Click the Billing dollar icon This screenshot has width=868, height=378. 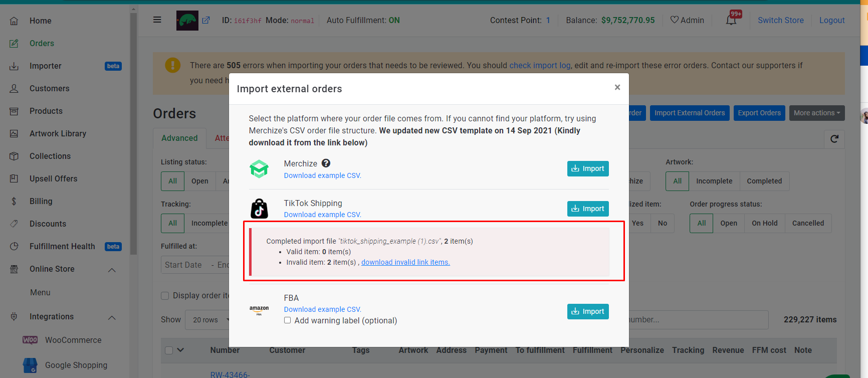(14, 201)
